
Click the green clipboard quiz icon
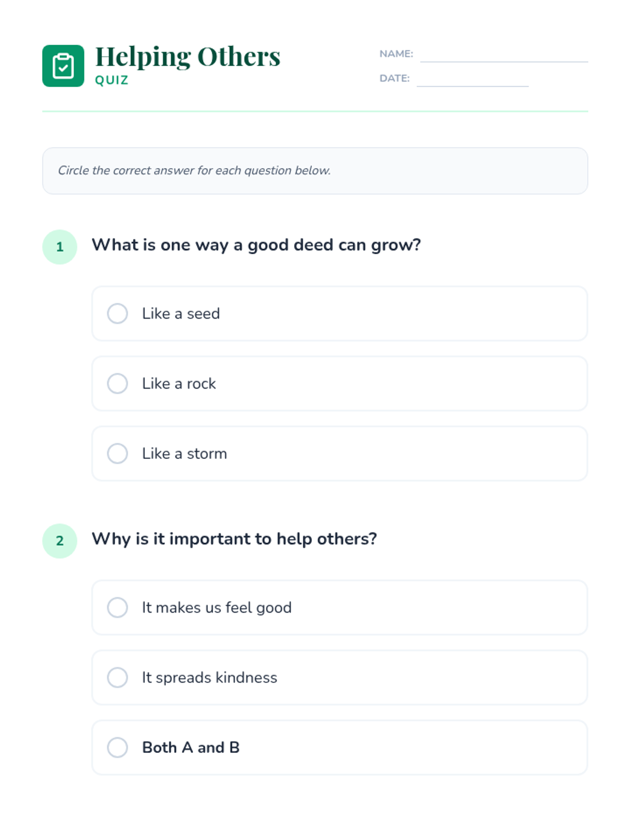pyautogui.click(x=63, y=66)
